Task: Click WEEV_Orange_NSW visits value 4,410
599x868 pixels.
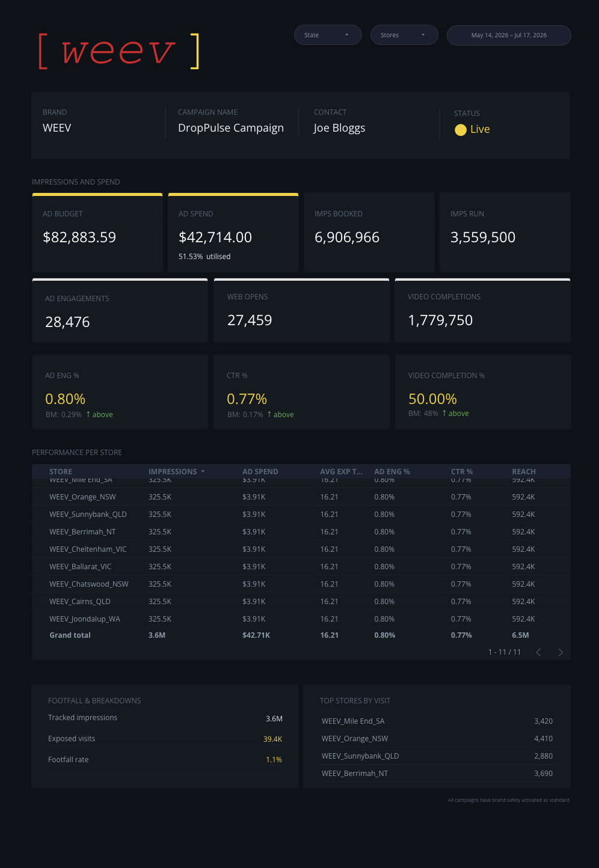Action: click(544, 739)
